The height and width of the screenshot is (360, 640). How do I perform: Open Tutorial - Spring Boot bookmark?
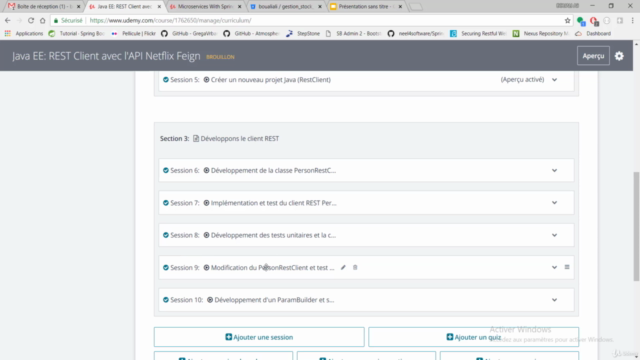pos(77,33)
